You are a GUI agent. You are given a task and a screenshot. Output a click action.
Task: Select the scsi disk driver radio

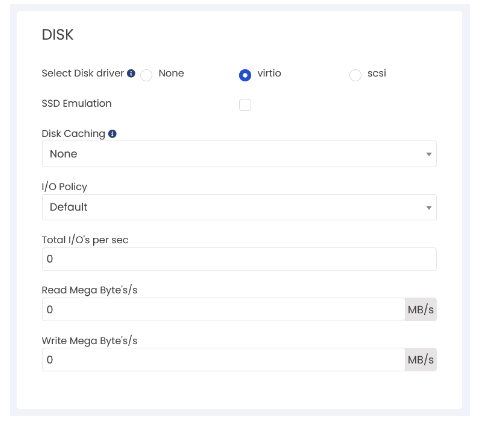click(355, 75)
